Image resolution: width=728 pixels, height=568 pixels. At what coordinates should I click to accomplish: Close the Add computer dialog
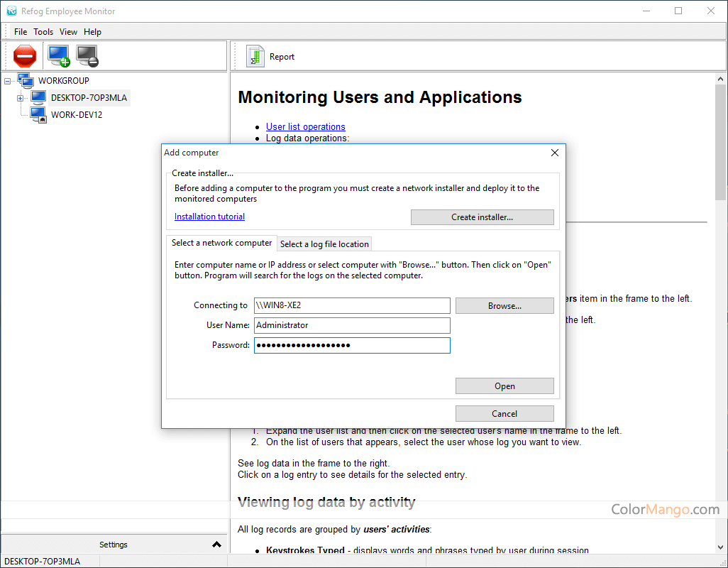[x=555, y=153]
